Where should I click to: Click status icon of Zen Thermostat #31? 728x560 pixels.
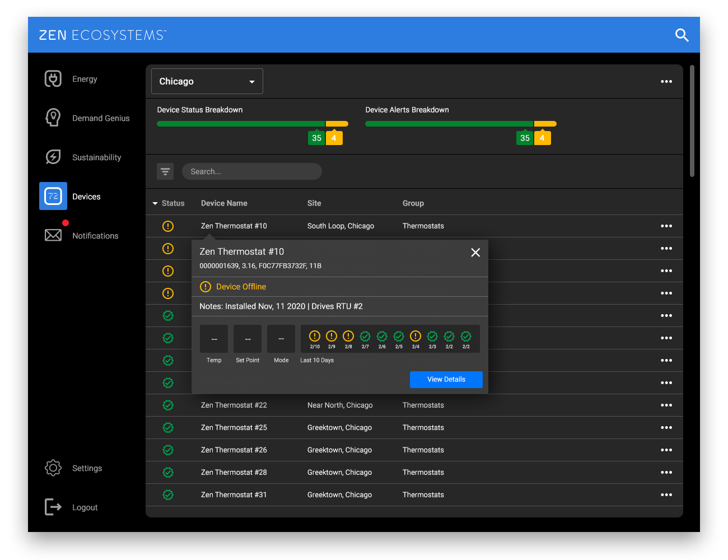[168, 495]
